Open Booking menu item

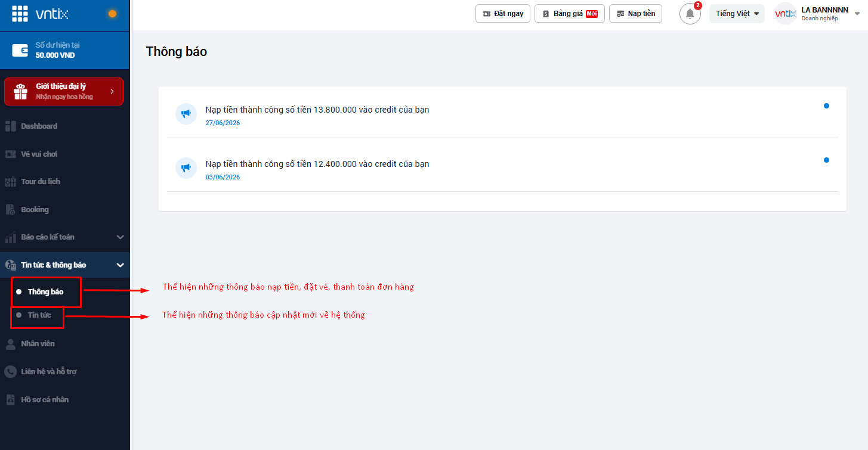click(35, 209)
